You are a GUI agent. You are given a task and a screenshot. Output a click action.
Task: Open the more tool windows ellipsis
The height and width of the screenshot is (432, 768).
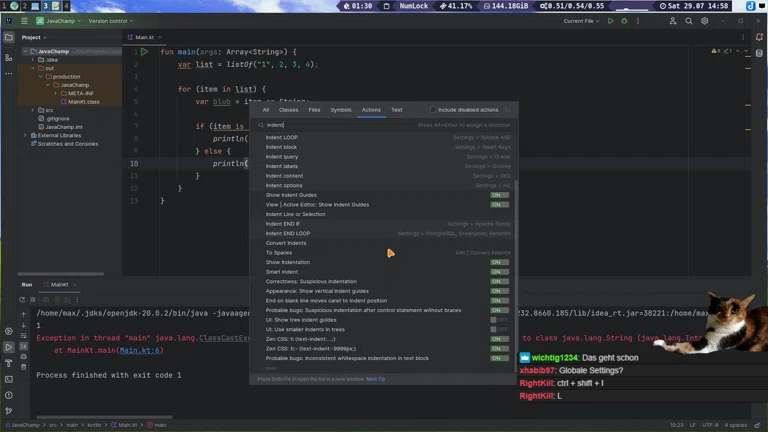(x=9, y=73)
